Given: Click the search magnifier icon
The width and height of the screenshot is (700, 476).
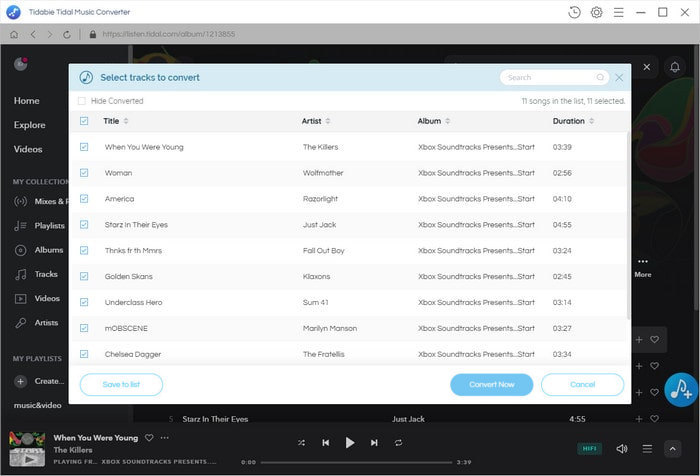Looking at the screenshot, I should [600, 78].
